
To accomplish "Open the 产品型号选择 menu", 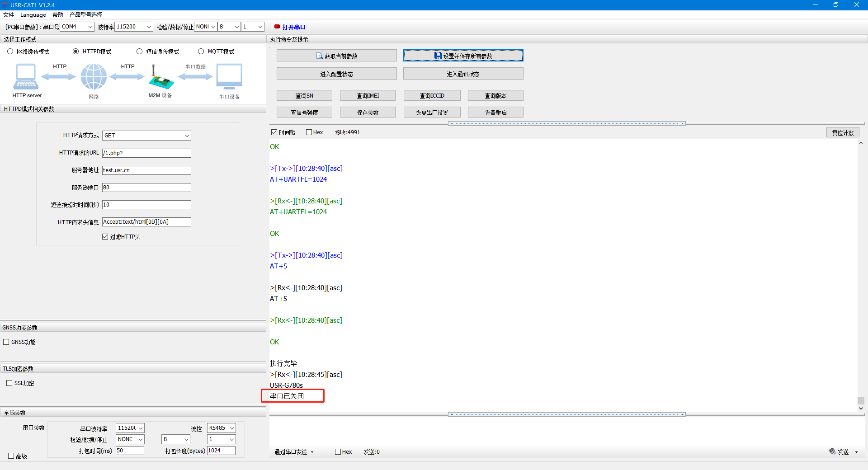I will point(86,14).
